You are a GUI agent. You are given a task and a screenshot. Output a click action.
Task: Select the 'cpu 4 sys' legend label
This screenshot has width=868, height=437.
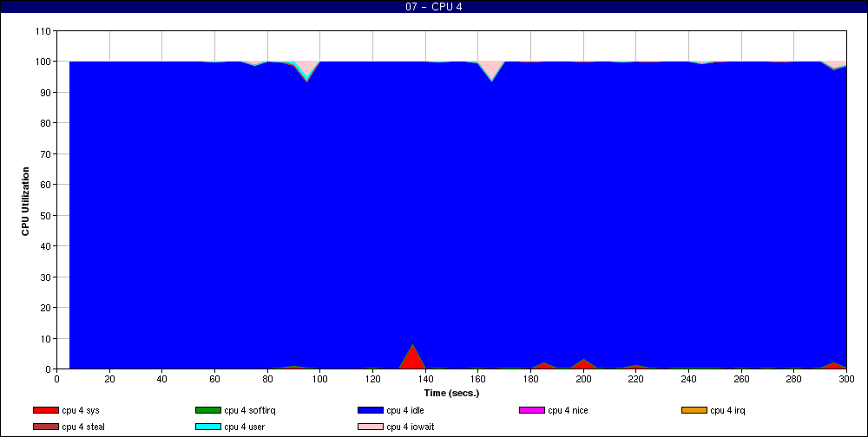pos(81,410)
